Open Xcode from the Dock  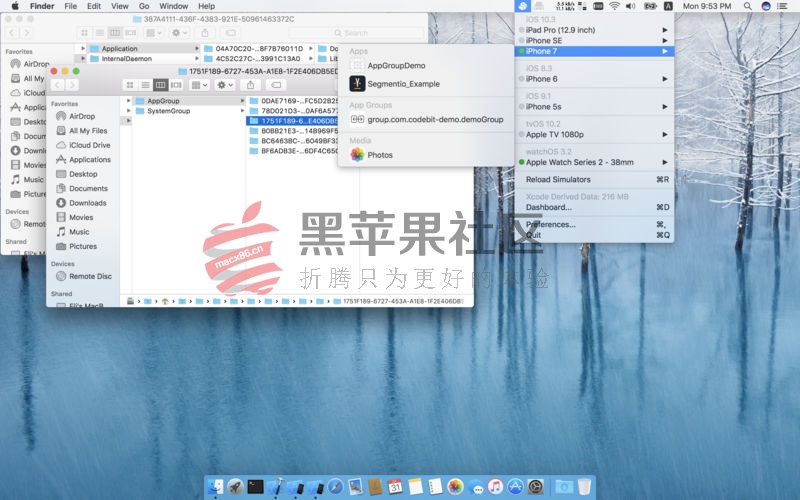(x=276, y=486)
